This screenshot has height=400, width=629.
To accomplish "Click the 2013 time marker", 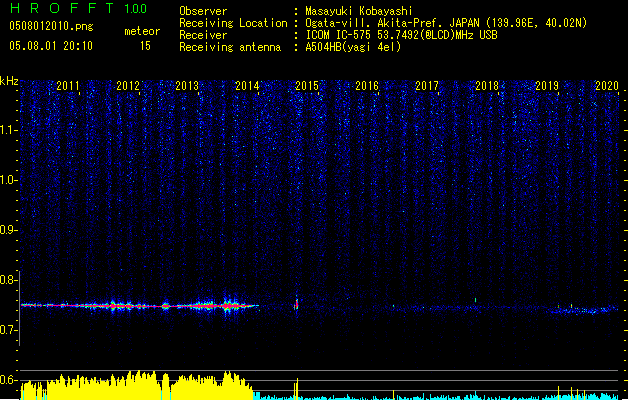I will (x=187, y=86).
